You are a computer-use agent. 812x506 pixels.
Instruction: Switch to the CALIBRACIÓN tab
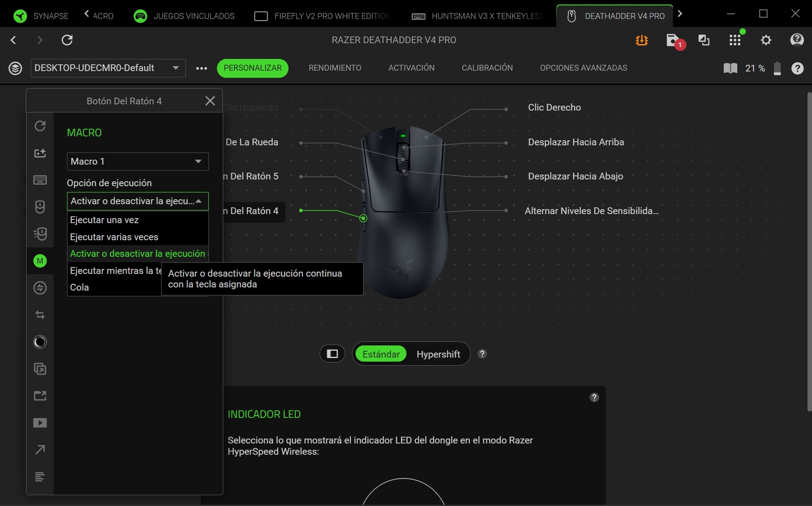tap(487, 68)
